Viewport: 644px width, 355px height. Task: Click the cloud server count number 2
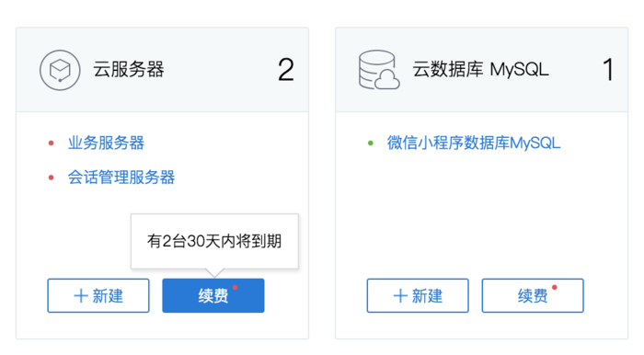(x=286, y=70)
